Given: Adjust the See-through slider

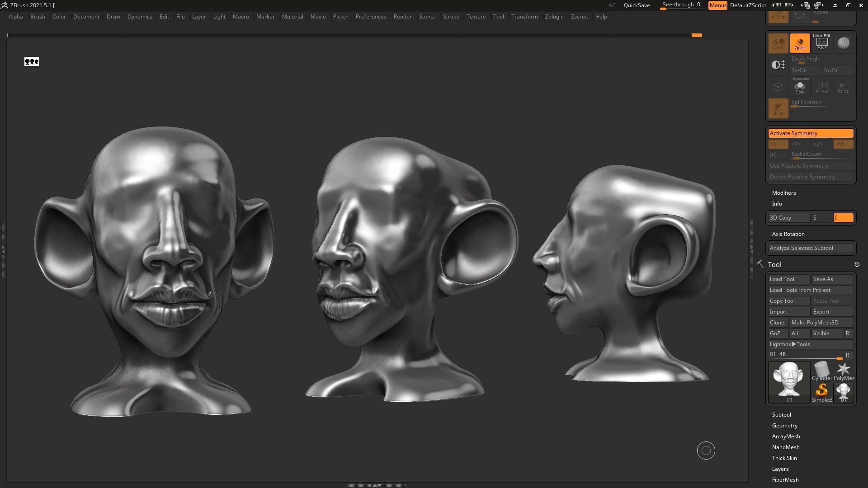Looking at the screenshot, I should pos(682,5).
